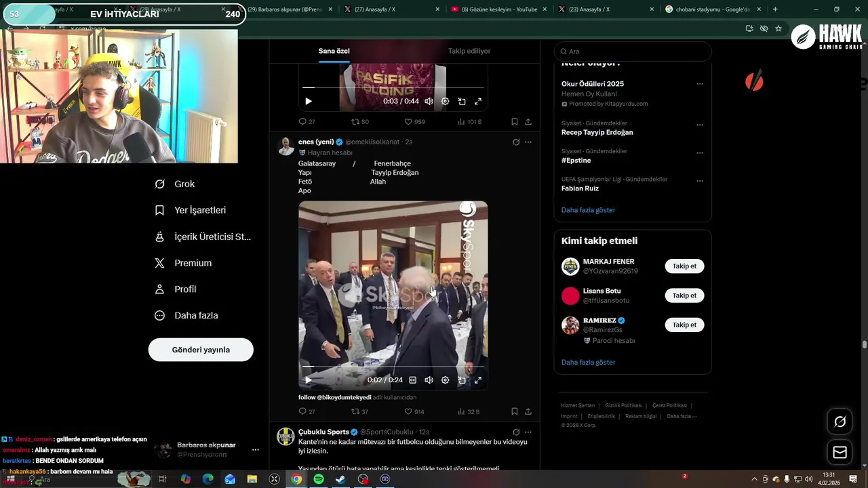Enter fullscreen on the 0:24 video
Image resolution: width=868 pixels, height=488 pixels.
[x=478, y=380]
